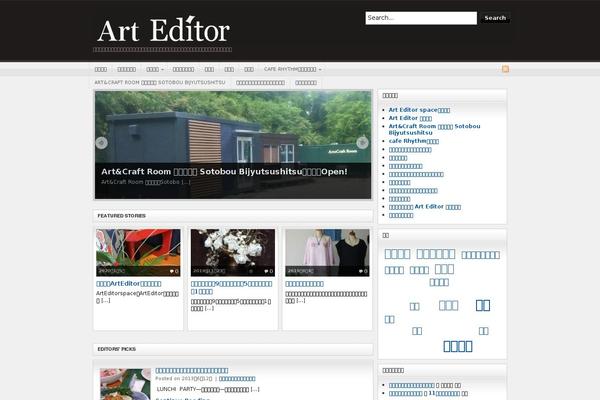The image size is (600, 400).
Task: Click the Search button
Action: coord(495,18)
